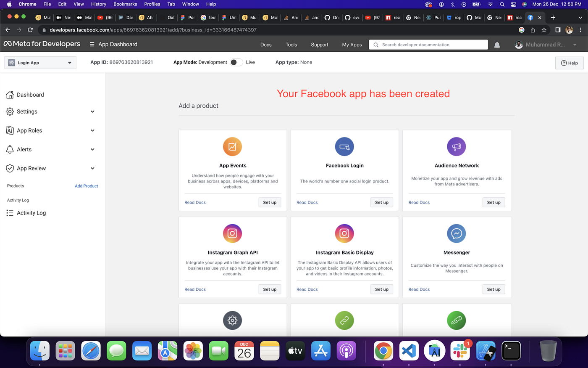Open the Tools navigation item
Viewport: 588px width, 368px height.
(x=291, y=45)
